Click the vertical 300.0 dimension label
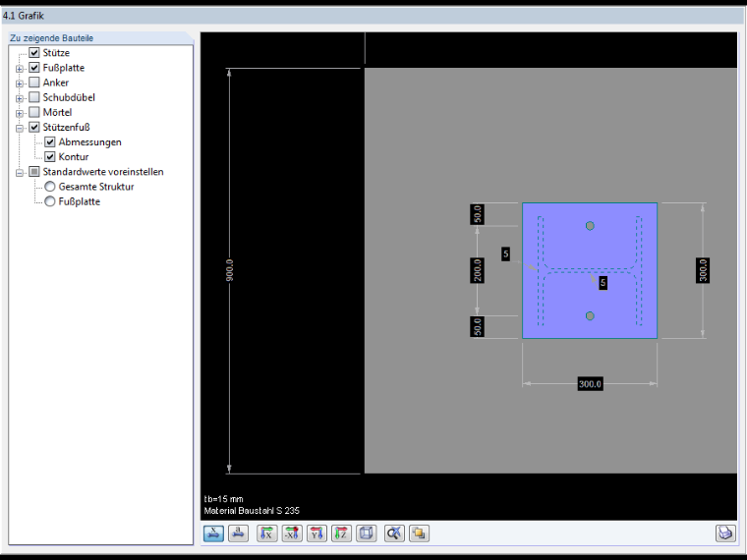This screenshot has height=560, width=747. pyautogui.click(x=703, y=270)
